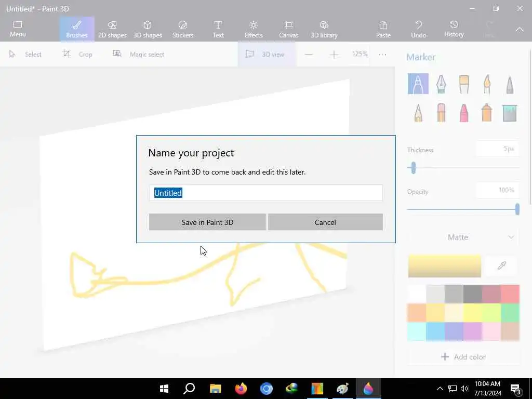
Task: Select the Brushes tab
Action: click(77, 29)
